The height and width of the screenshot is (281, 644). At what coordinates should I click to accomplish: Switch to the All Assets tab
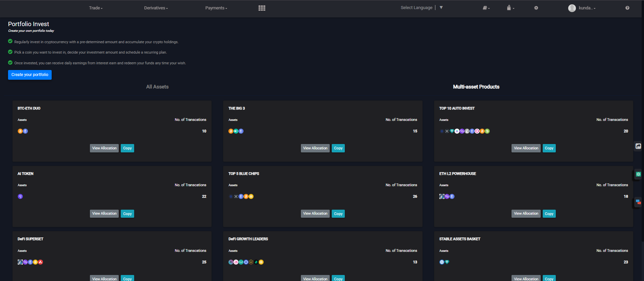click(x=157, y=87)
